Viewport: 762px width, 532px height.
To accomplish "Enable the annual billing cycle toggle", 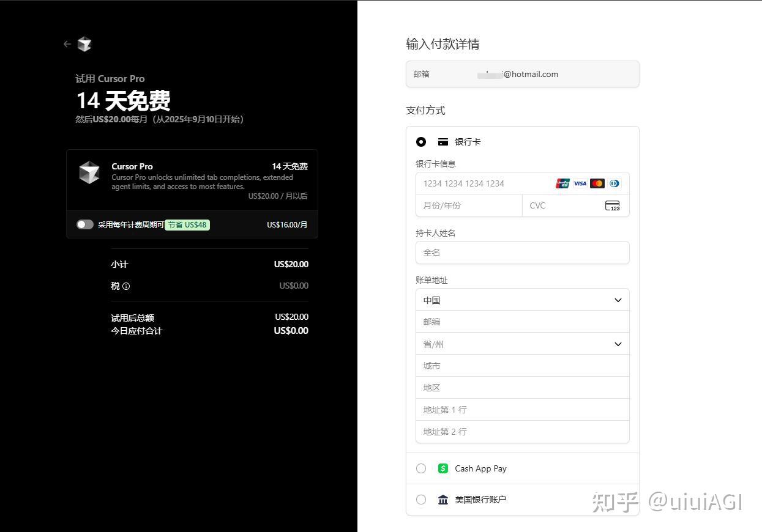I will tap(84, 224).
